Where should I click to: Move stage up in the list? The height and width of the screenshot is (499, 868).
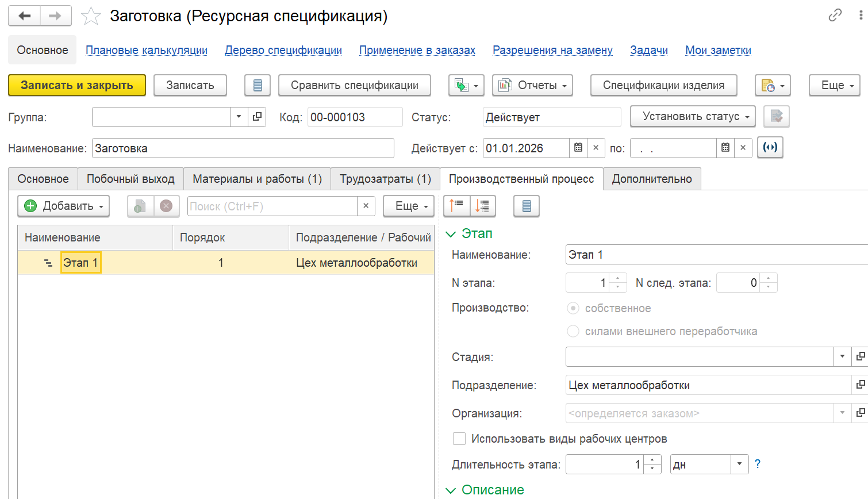[x=456, y=205]
